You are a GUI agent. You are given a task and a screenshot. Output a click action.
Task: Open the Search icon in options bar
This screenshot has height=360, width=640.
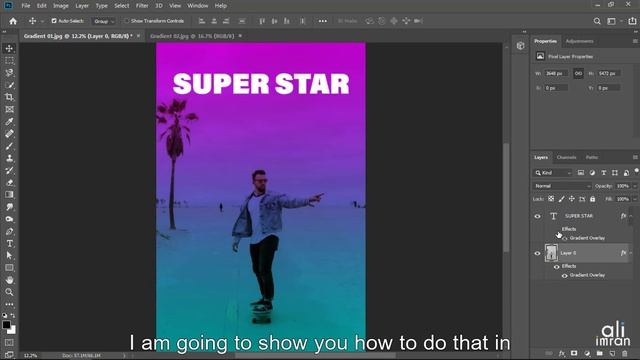pyautogui.click(x=597, y=21)
